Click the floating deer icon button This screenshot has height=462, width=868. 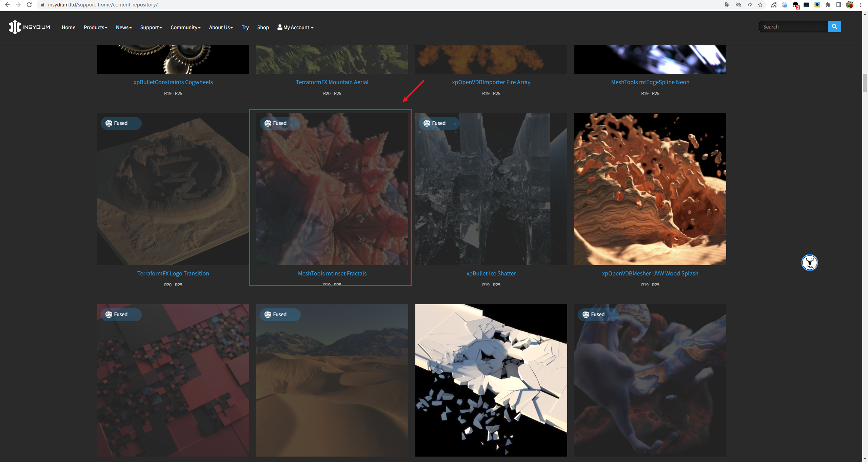(x=809, y=263)
